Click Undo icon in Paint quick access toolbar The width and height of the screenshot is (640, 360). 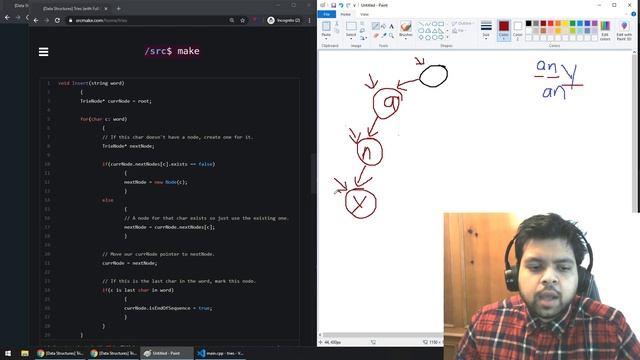341,5
